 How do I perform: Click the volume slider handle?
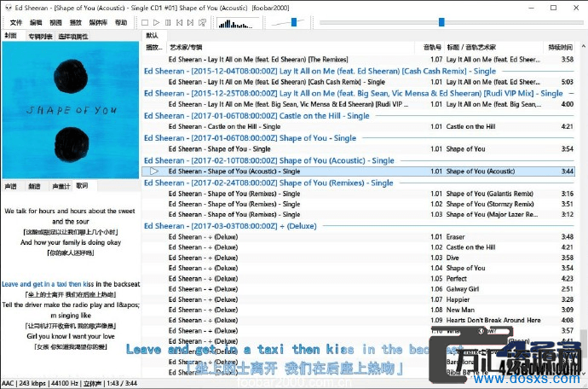pos(294,22)
